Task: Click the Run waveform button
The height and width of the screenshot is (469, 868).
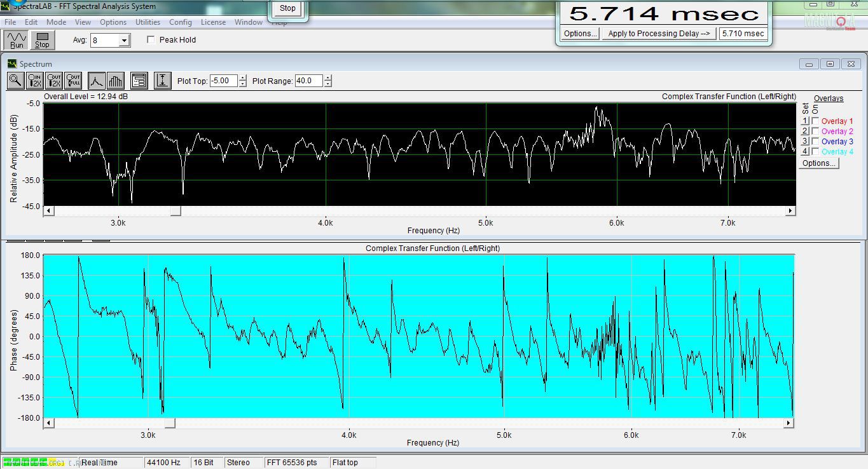Action: pyautogui.click(x=17, y=40)
